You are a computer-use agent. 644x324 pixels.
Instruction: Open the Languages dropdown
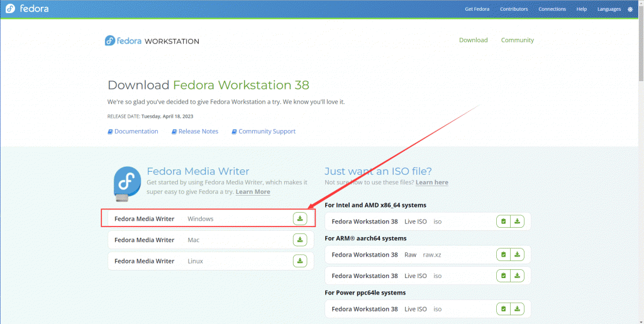(x=609, y=9)
